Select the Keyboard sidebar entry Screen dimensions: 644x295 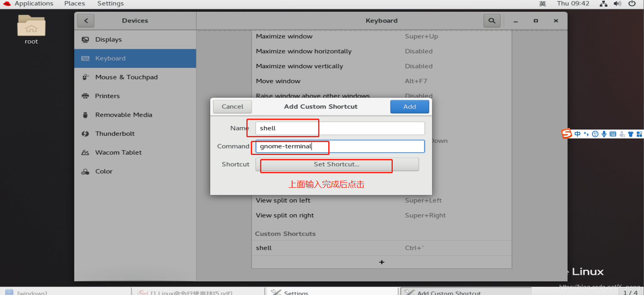pyautogui.click(x=135, y=59)
